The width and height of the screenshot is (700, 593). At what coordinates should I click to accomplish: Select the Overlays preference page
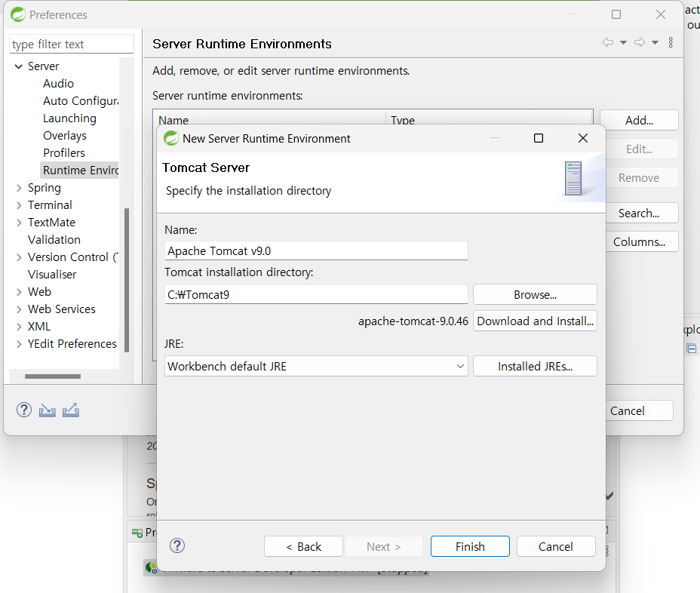65,136
